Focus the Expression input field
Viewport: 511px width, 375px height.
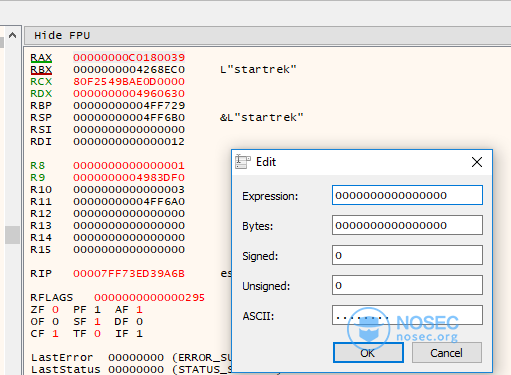click(x=407, y=195)
